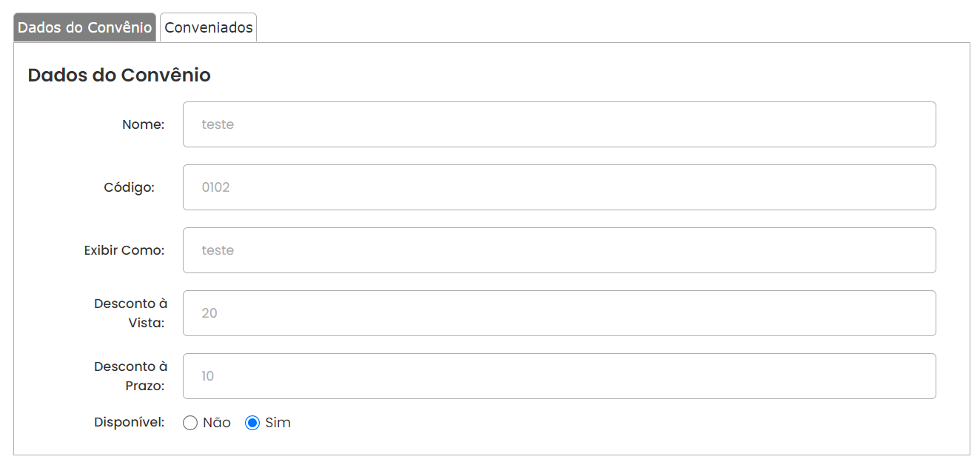Select the Sim radio button
980x465 pixels.
pyautogui.click(x=252, y=423)
